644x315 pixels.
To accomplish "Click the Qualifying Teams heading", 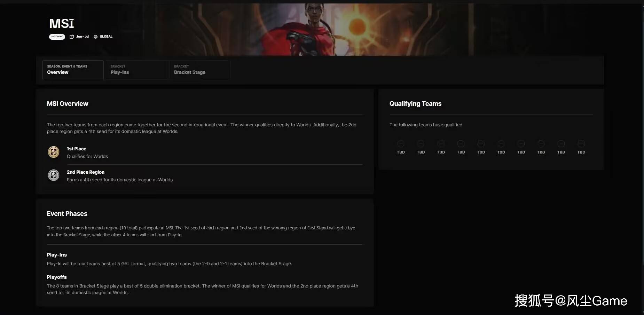I will click(x=415, y=104).
